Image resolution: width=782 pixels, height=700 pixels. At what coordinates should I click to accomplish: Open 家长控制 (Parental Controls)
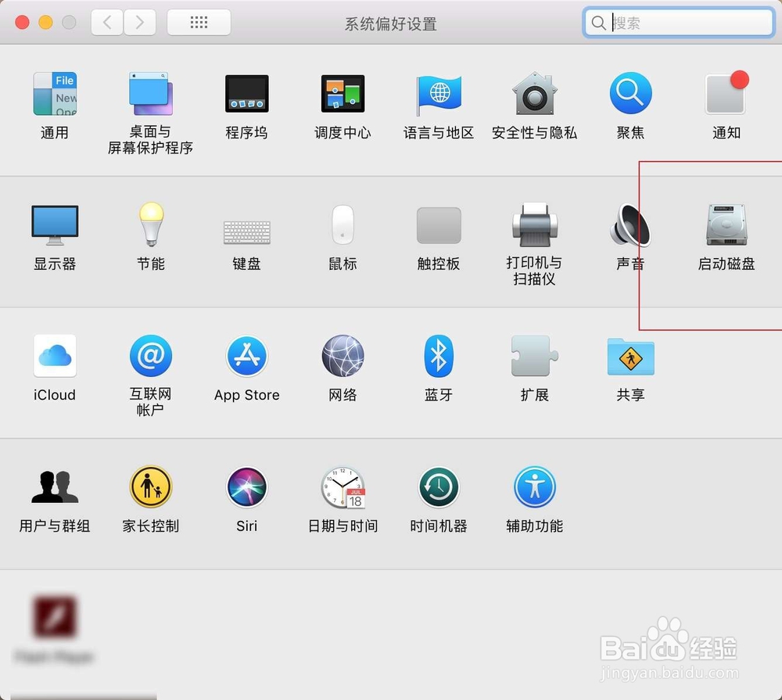(150, 487)
